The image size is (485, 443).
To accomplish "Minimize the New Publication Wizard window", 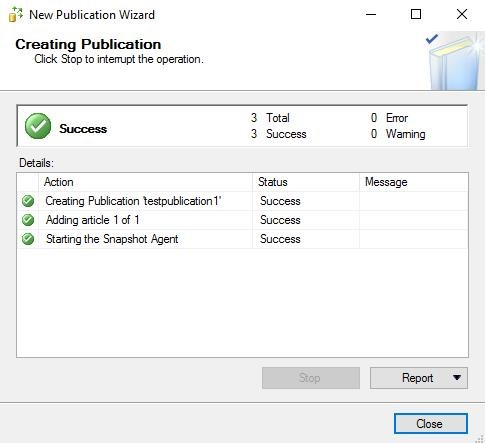I will click(x=371, y=14).
